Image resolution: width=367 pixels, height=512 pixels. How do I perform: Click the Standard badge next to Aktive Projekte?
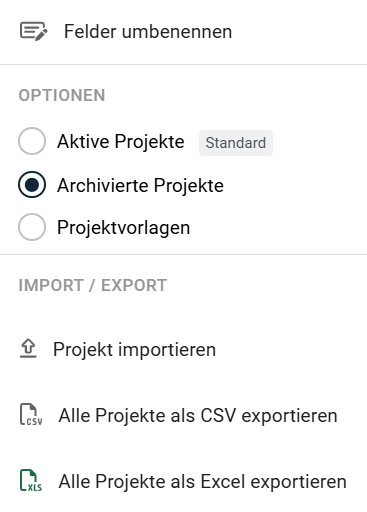click(x=236, y=143)
